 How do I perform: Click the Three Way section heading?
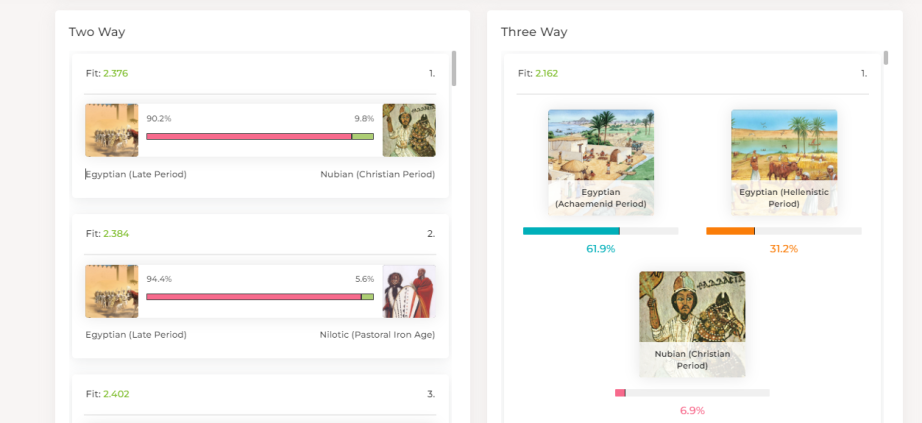point(534,32)
